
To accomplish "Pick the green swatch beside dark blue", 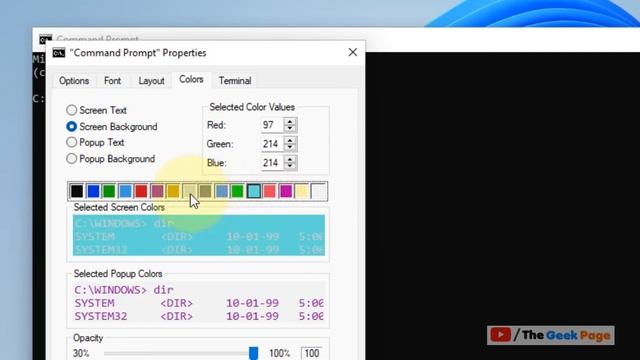I will (109, 191).
